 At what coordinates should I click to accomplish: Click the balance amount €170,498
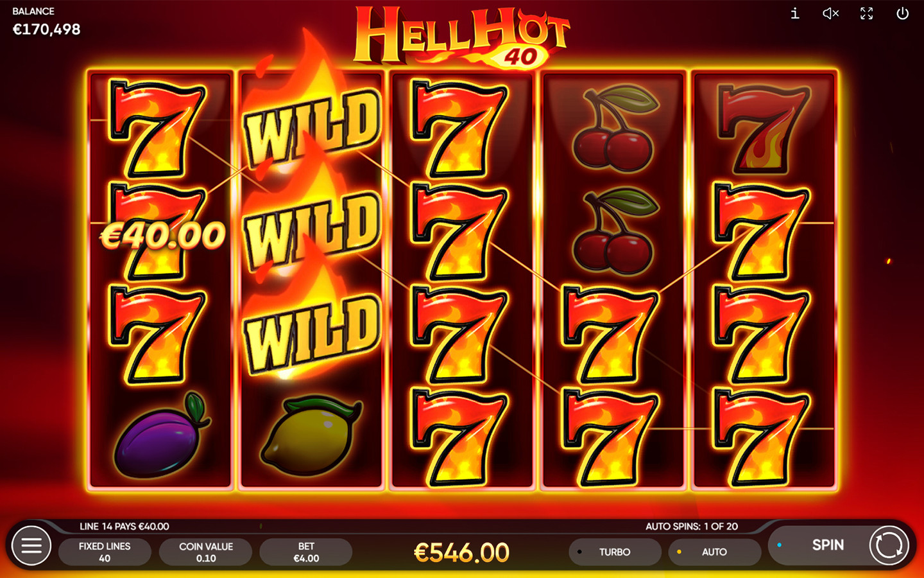click(x=47, y=30)
